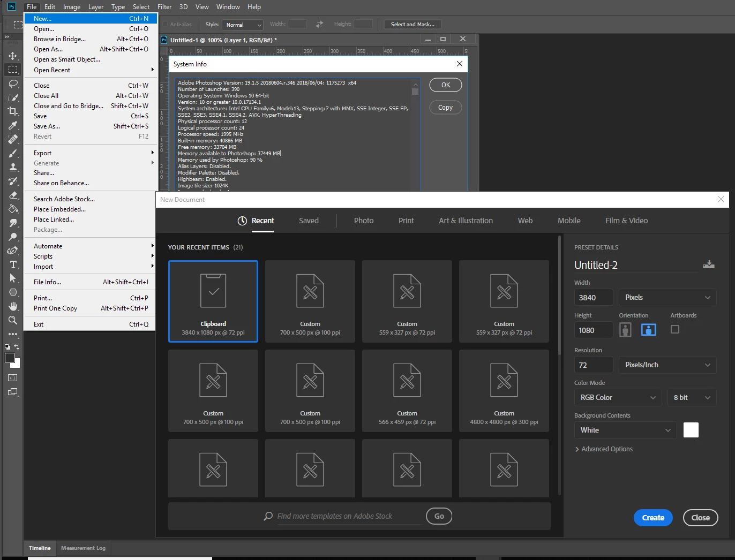This screenshot has height=560, width=735.
Task: Select the Quick Selection tool
Action: click(13, 97)
